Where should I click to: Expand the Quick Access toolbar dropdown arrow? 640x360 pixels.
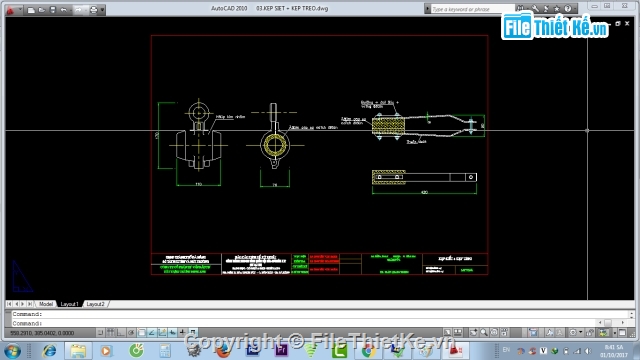(x=102, y=10)
